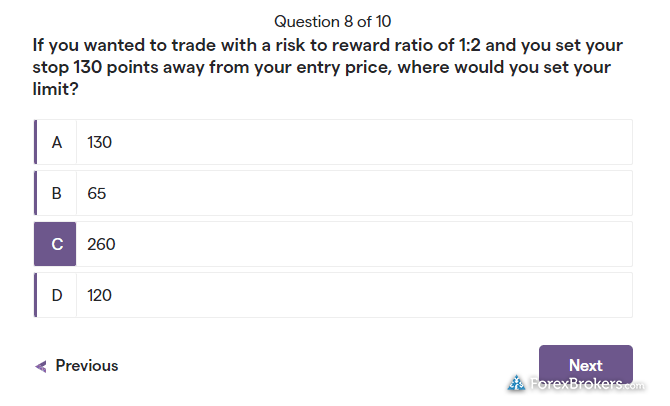This screenshot has width=670, height=406.
Task: Return using the Previous link
Action: [x=86, y=366]
